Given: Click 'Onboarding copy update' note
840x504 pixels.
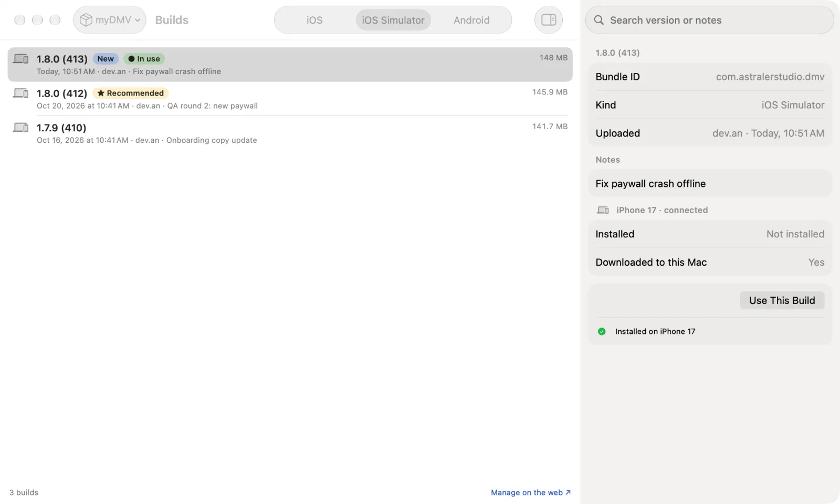Looking at the screenshot, I should pos(212,140).
